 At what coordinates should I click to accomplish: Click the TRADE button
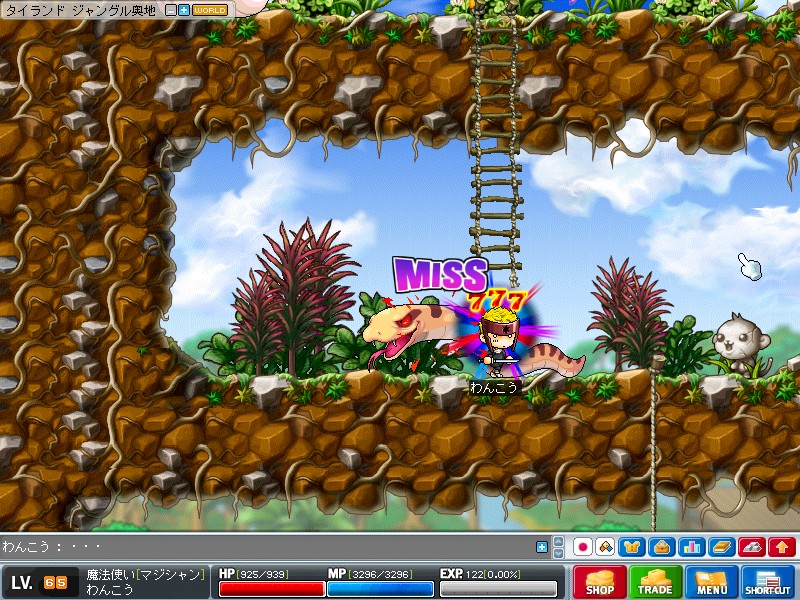[656, 582]
